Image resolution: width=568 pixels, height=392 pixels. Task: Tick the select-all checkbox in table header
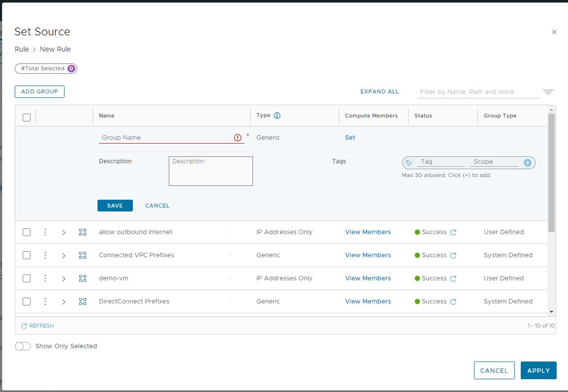click(x=27, y=117)
